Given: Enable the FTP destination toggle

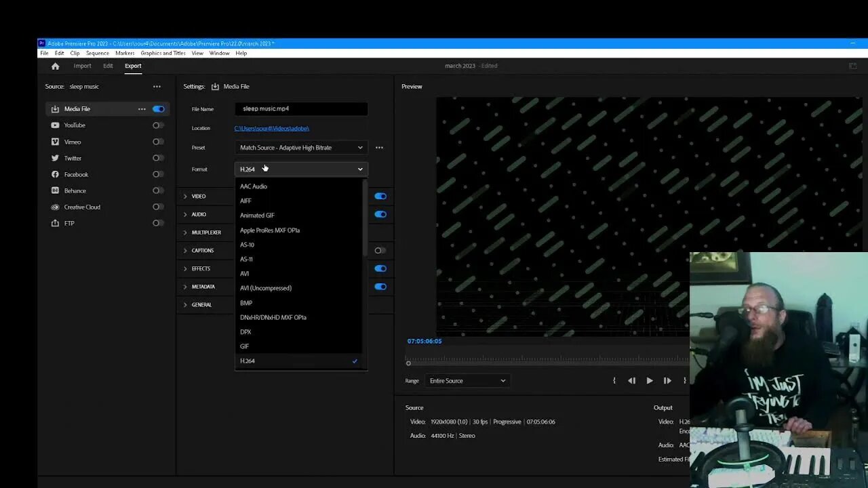Looking at the screenshot, I should tap(158, 223).
